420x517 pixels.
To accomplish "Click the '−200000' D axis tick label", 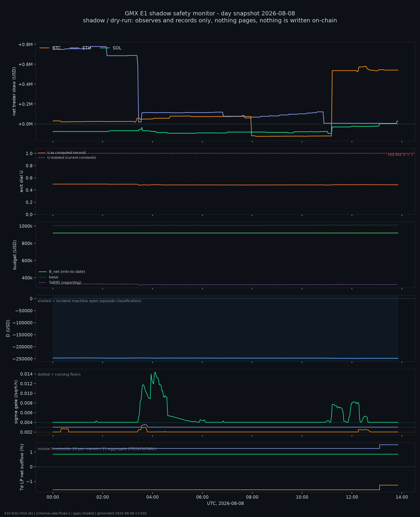I will (x=23, y=347).
